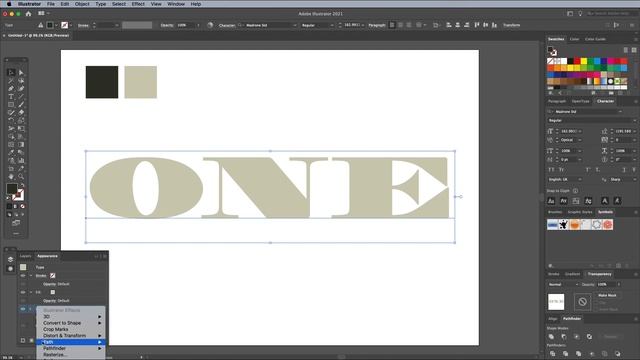Switch to the Gradient tab
640x360 pixels.
[x=572, y=274]
